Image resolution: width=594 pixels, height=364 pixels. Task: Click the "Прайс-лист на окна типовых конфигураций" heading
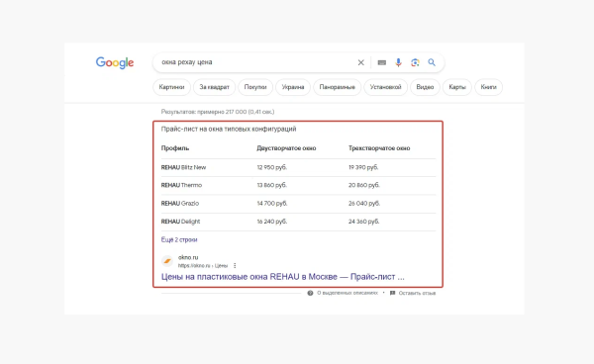(x=229, y=129)
